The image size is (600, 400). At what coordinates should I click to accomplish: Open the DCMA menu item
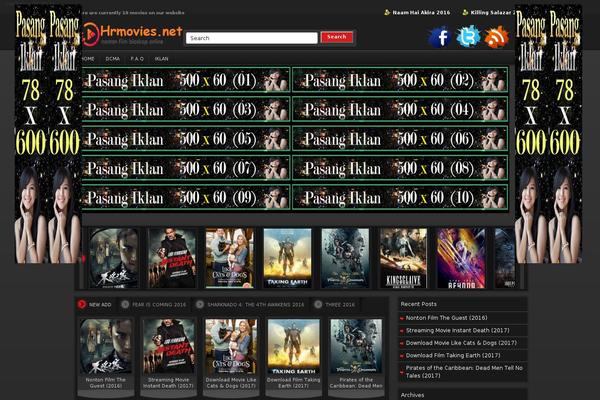pos(112,59)
